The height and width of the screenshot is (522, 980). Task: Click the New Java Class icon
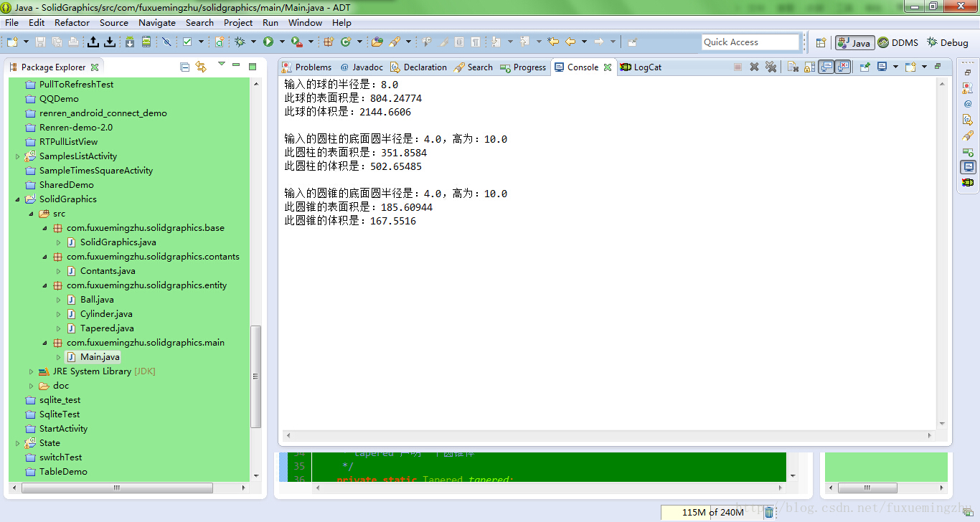point(346,42)
